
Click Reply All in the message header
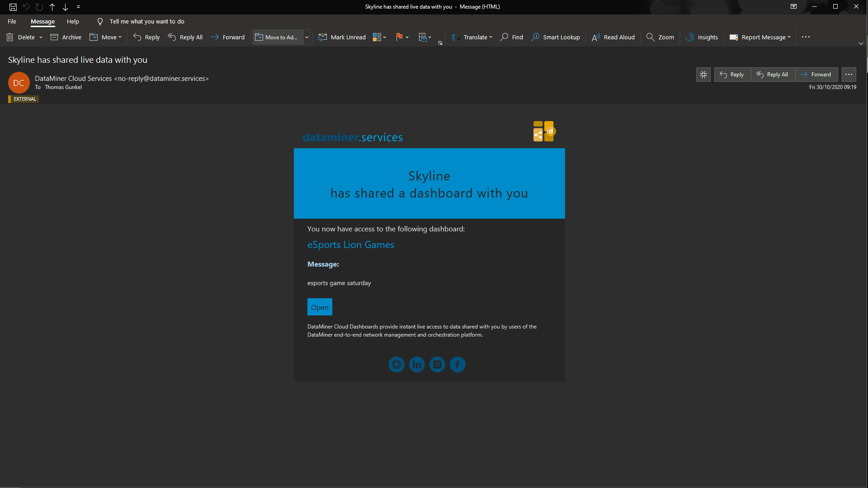[773, 75]
